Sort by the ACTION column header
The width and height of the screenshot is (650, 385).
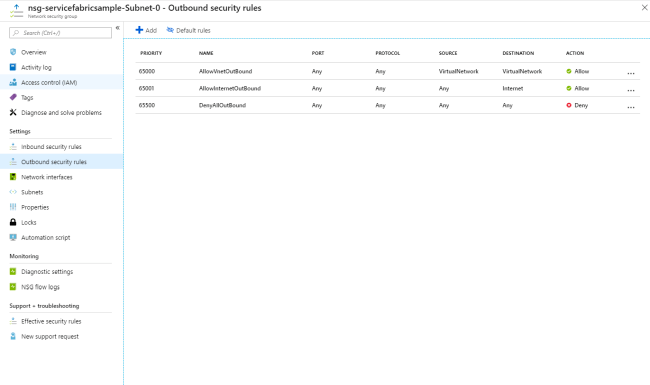coord(575,53)
